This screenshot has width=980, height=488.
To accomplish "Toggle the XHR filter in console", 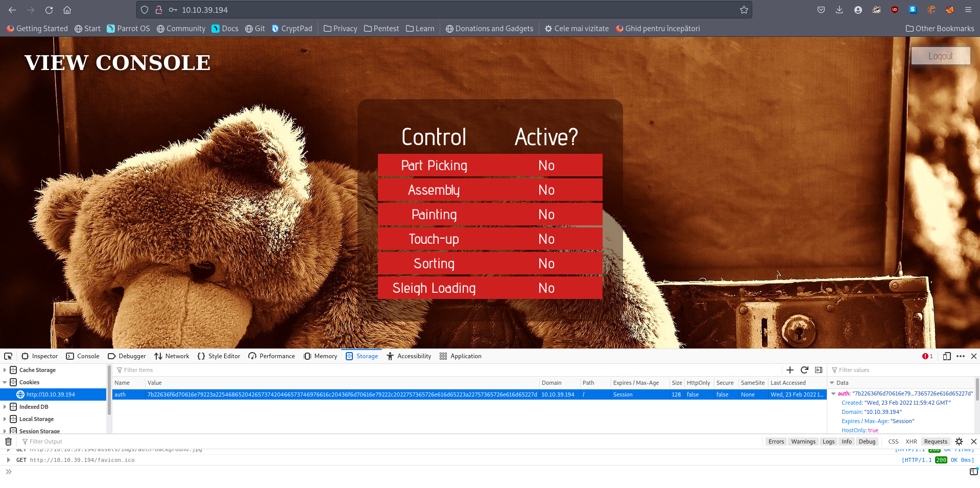I will coord(911,441).
